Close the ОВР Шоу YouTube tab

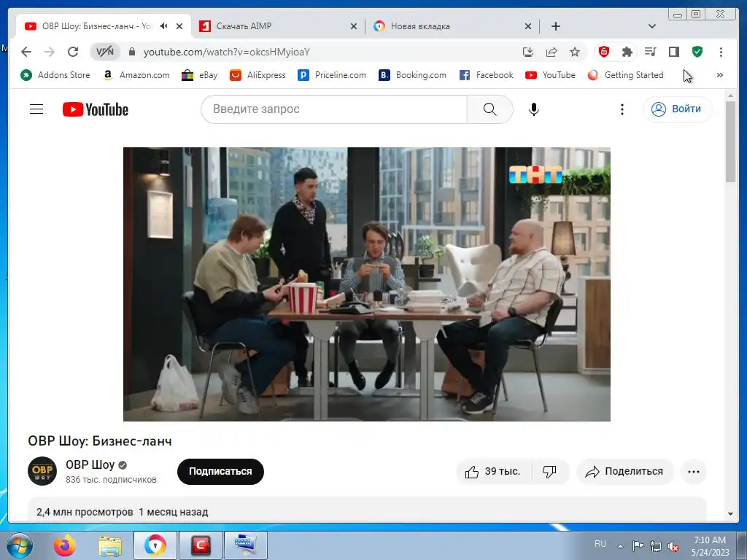point(179,26)
